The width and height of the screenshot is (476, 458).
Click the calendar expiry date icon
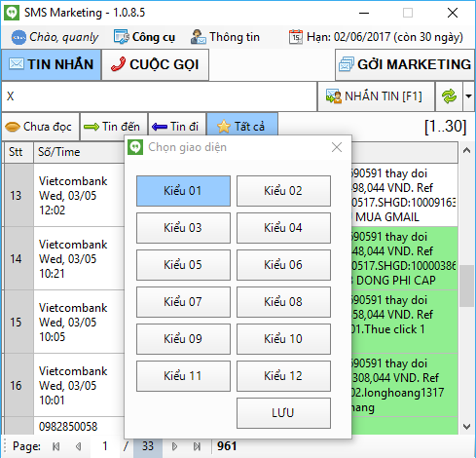pos(296,37)
